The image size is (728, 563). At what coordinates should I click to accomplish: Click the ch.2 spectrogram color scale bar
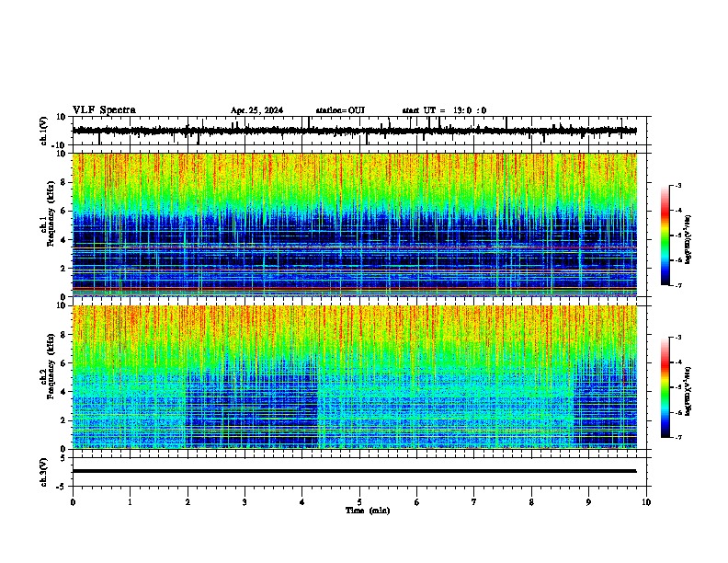[665, 387]
